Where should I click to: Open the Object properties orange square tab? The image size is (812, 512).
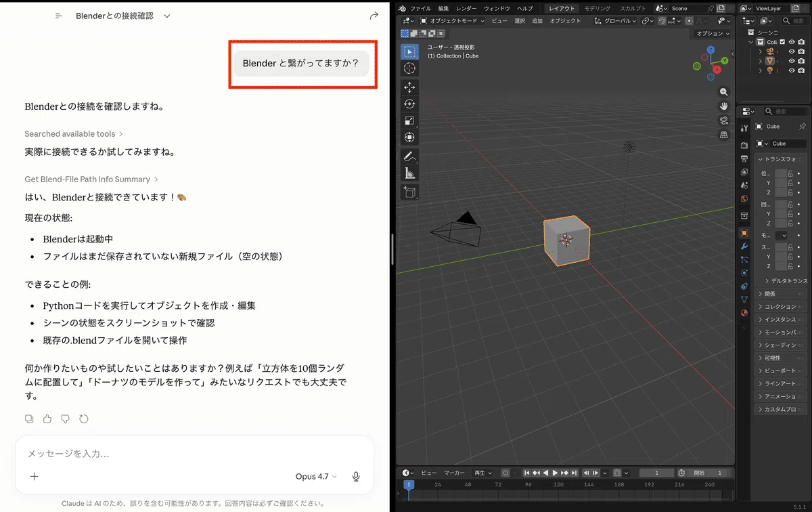(744, 232)
